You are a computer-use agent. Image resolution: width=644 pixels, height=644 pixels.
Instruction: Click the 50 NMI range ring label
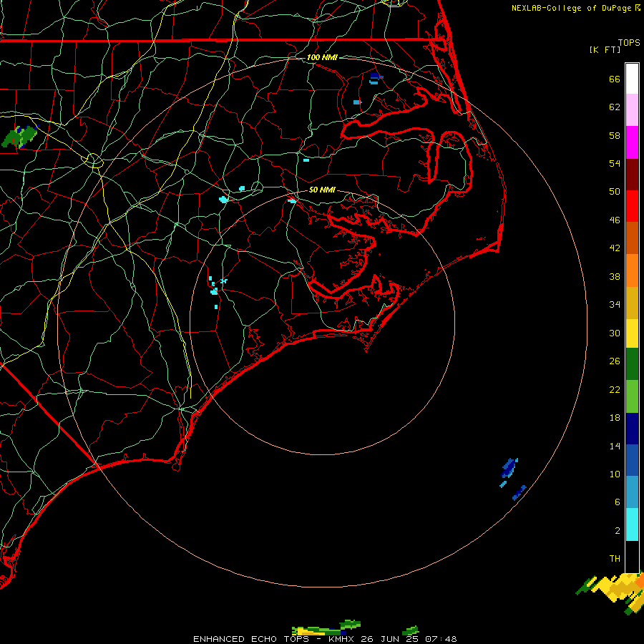[x=322, y=190]
